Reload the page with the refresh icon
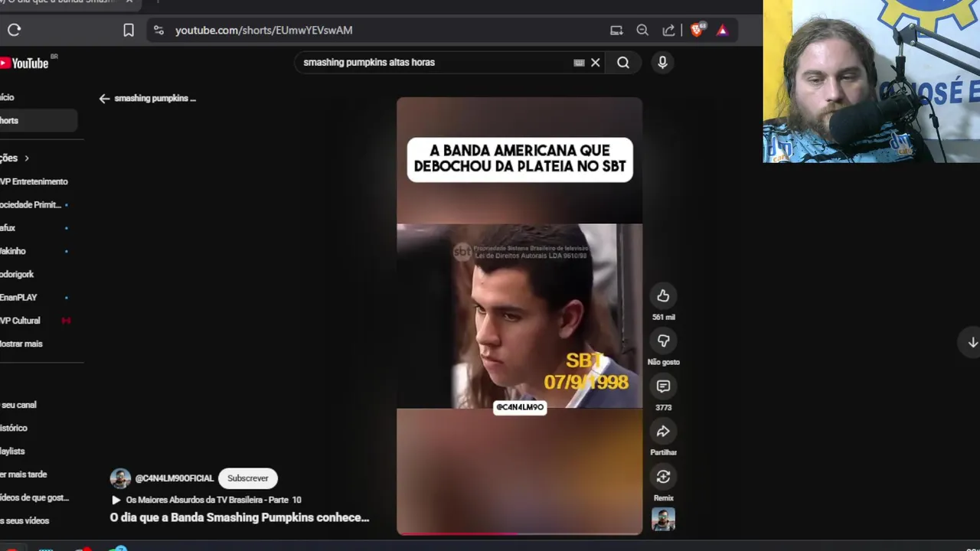 click(x=14, y=30)
